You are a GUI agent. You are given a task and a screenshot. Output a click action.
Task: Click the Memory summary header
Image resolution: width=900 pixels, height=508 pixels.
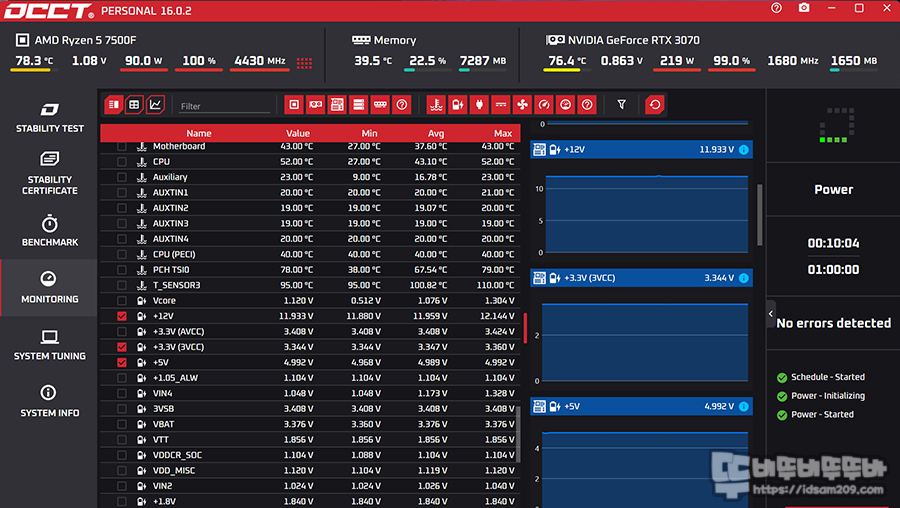pyautogui.click(x=384, y=40)
